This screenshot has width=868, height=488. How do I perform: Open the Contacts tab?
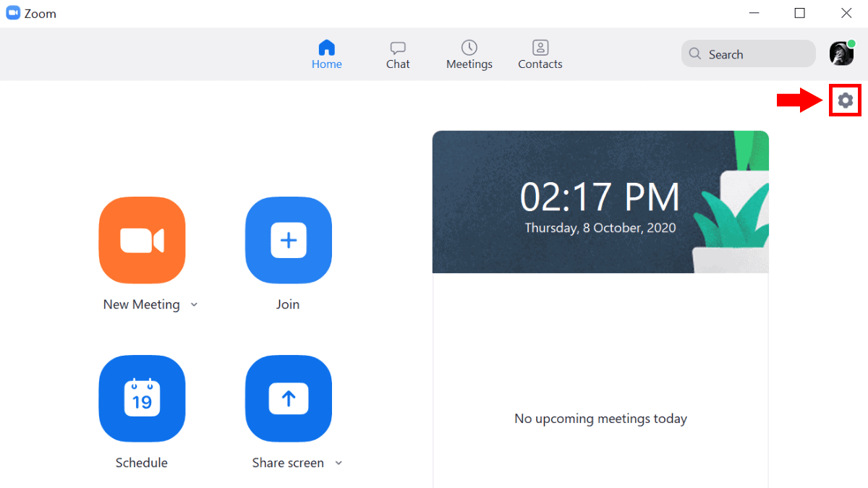[540, 54]
